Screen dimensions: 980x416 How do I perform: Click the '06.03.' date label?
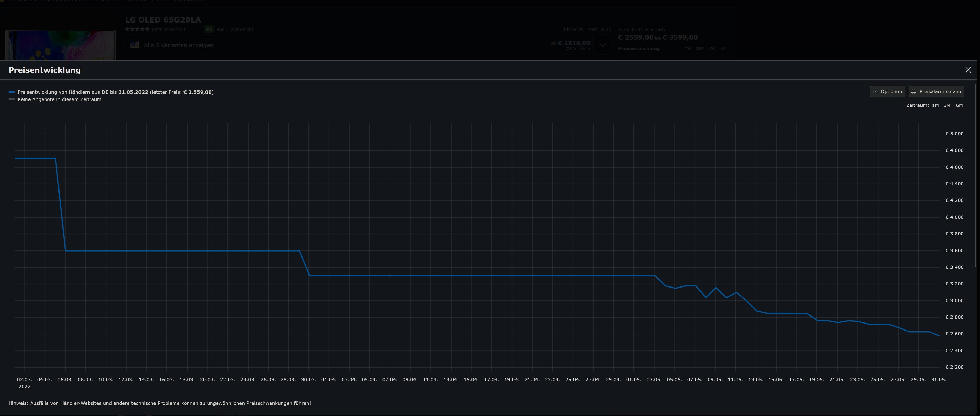coord(65,380)
